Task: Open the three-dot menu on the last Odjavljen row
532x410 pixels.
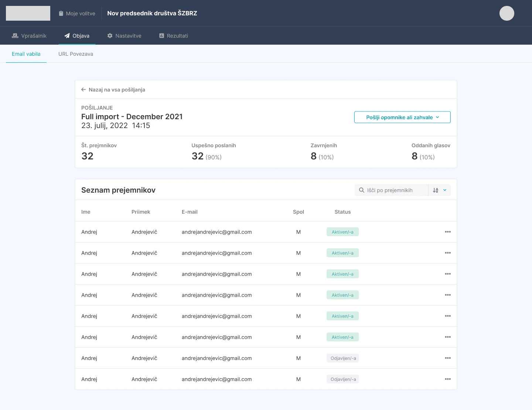Action: click(x=448, y=379)
